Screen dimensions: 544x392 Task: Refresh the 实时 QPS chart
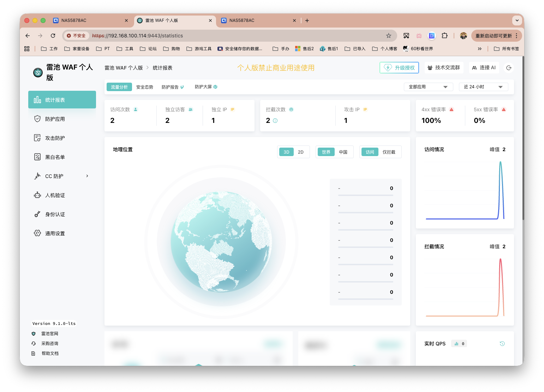click(502, 343)
